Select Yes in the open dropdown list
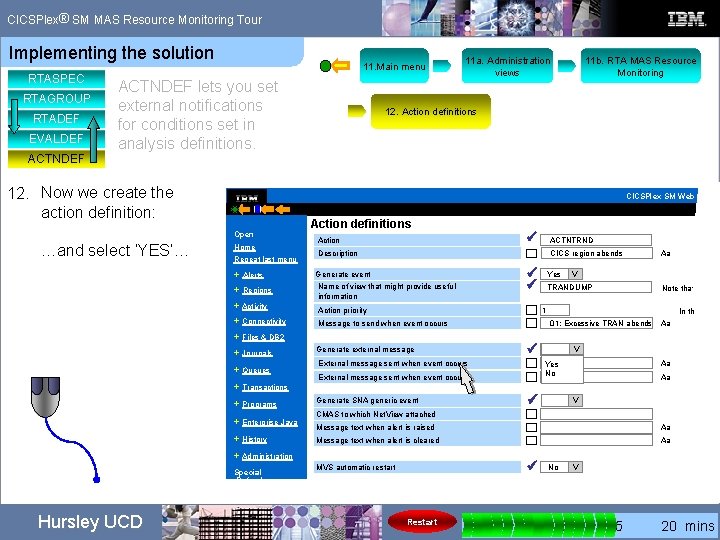The height and width of the screenshot is (540, 720). pos(551,364)
